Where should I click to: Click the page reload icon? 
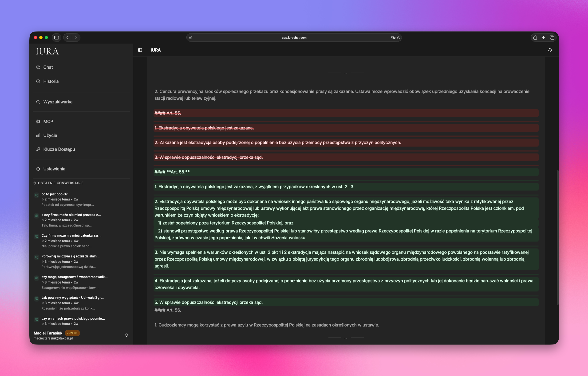399,38
